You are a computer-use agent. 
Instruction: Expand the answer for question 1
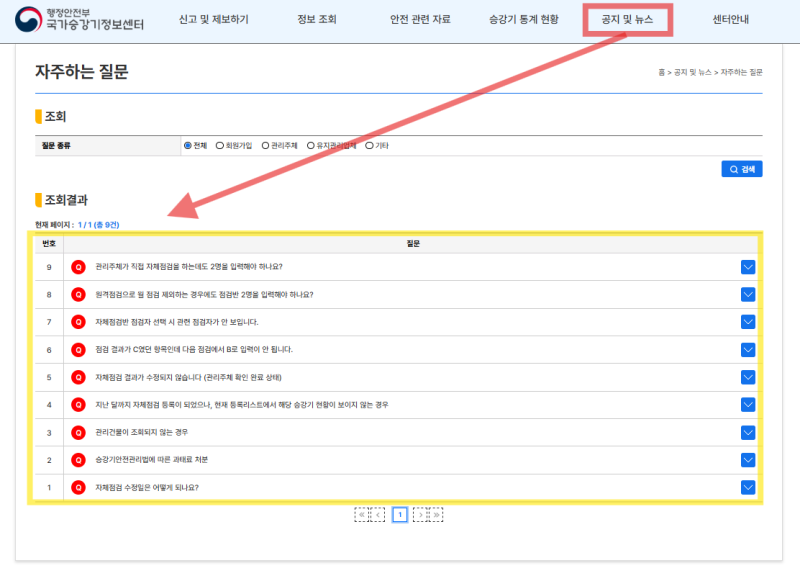point(748,488)
